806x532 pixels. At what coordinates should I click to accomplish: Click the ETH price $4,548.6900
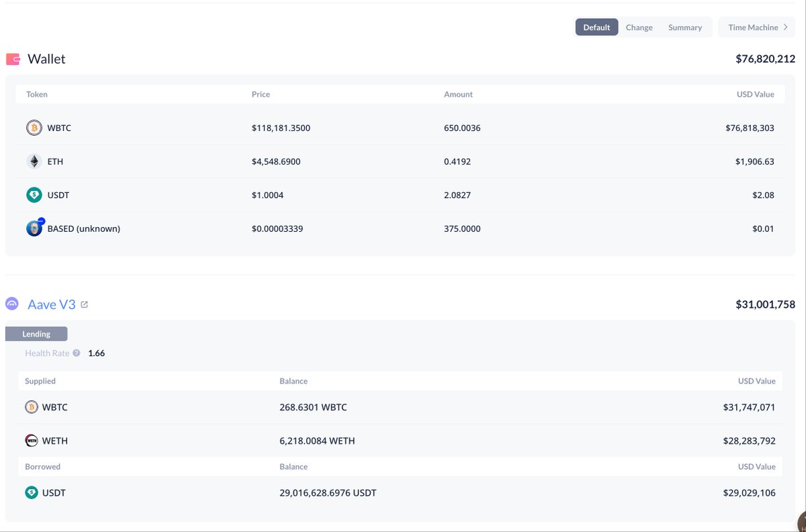pos(276,161)
